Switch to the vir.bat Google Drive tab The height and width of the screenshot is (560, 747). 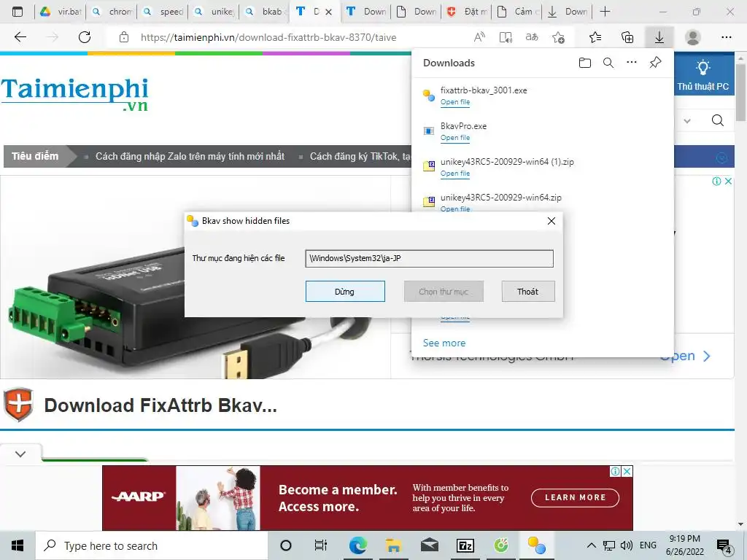[x=61, y=12]
